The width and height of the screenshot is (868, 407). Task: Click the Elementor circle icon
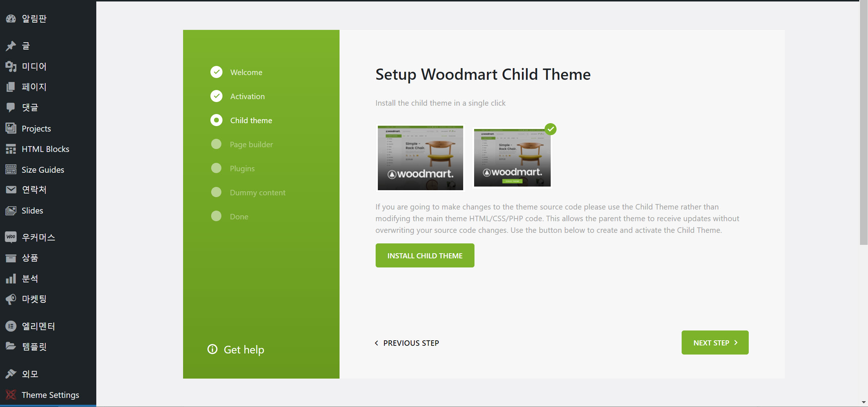click(x=11, y=326)
